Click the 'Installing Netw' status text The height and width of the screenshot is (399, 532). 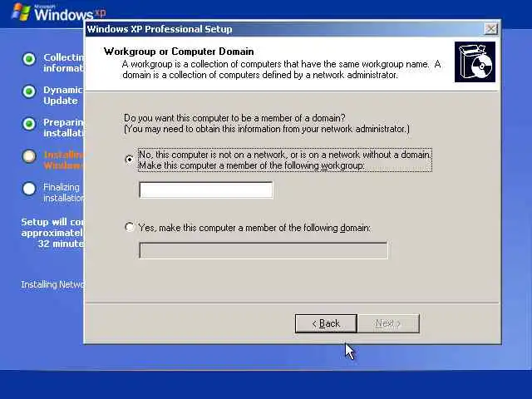pos(52,284)
